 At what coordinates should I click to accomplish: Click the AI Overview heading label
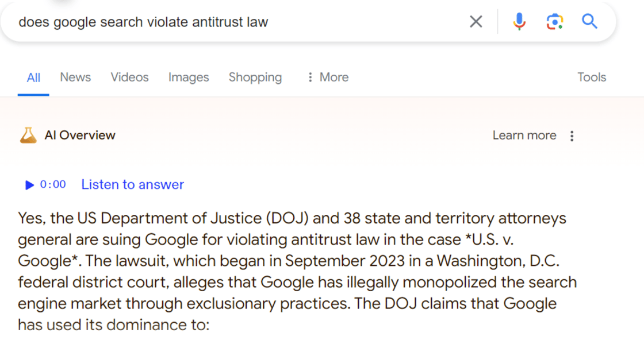pos(80,136)
